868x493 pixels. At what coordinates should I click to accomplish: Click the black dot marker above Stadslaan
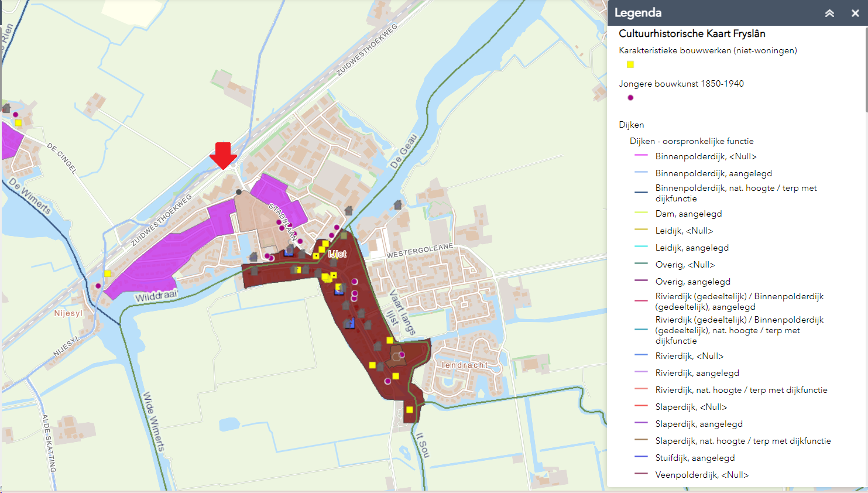point(239,192)
